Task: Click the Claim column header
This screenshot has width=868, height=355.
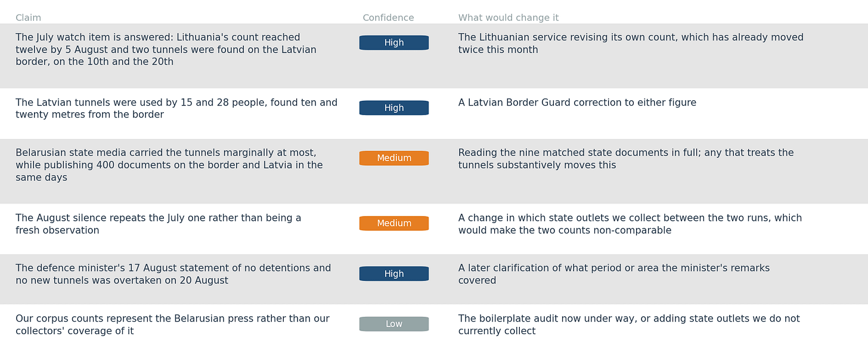Action: pos(28,18)
